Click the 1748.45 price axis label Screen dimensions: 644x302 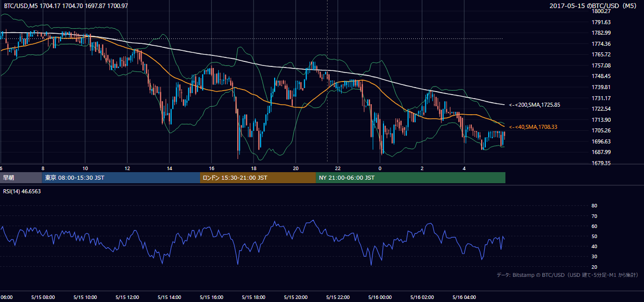tap(601, 77)
